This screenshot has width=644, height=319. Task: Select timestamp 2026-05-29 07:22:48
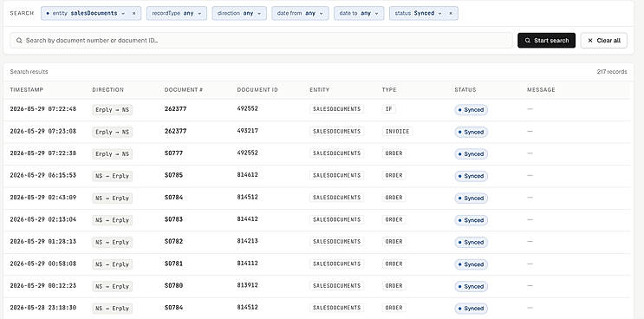(43, 109)
